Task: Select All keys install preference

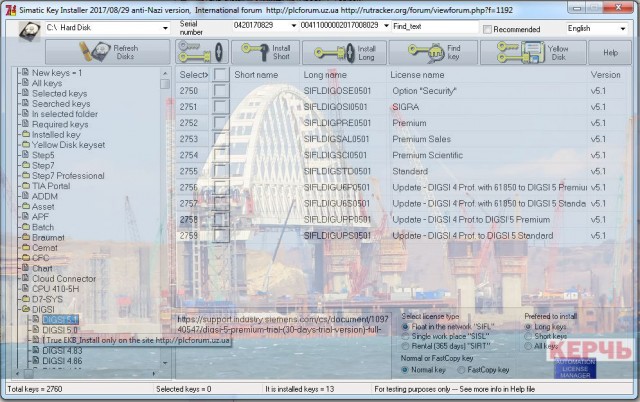Action: (528, 346)
